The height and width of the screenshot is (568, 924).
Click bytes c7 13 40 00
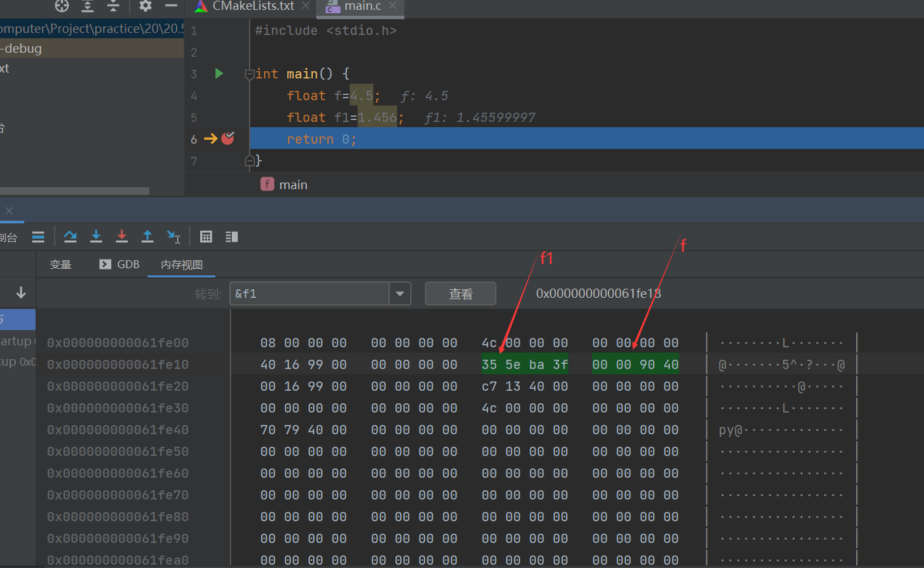pos(525,386)
